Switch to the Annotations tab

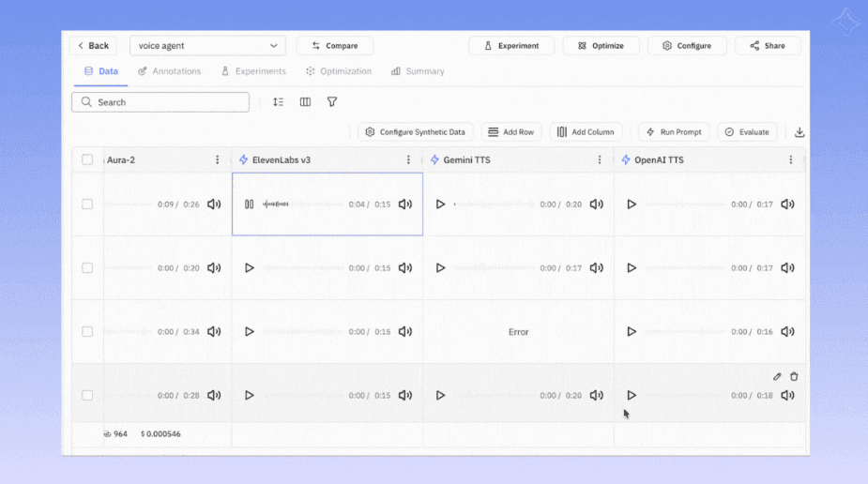[170, 71]
